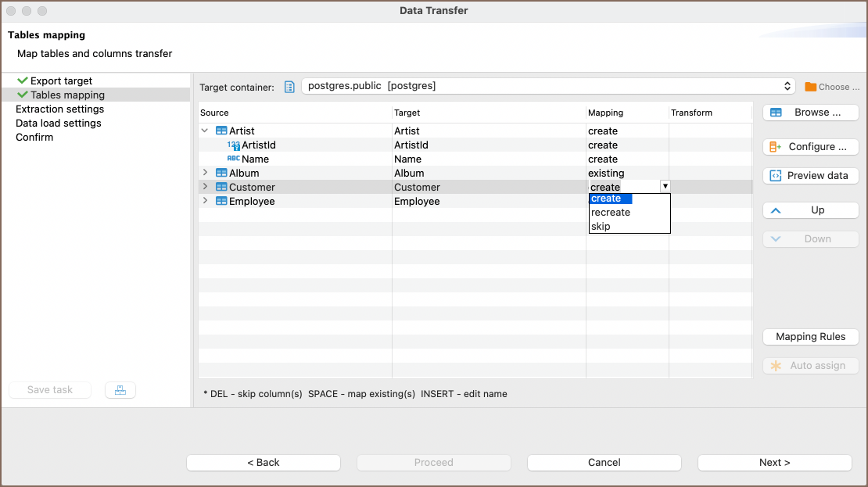Screen dimensions: 868x487
Task: Collapse the Artist table node
Action: (205, 131)
